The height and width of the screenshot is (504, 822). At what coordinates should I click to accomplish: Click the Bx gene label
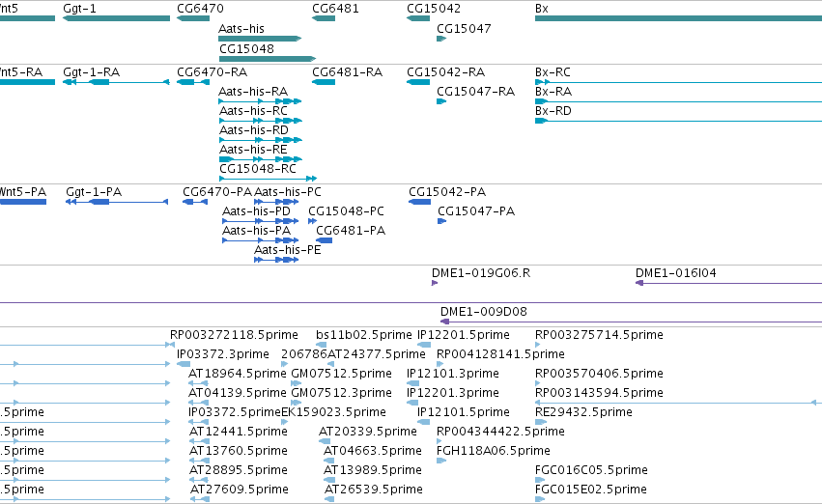pos(542,9)
